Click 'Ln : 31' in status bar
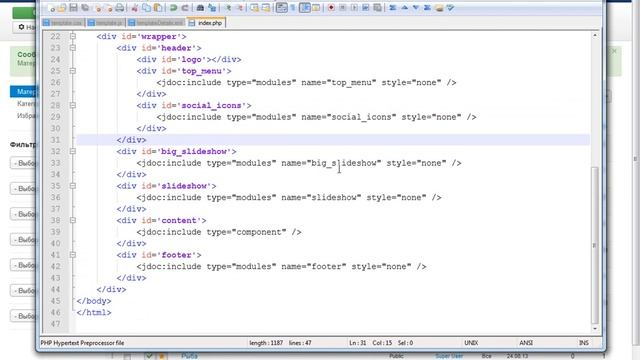The image size is (640, 360). [x=358, y=343]
